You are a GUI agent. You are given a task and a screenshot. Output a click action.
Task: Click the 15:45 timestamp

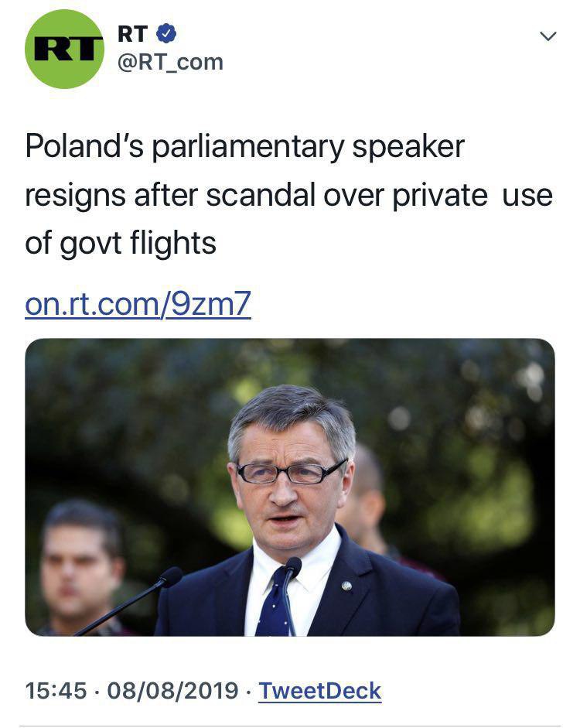pyautogui.click(x=56, y=689)
